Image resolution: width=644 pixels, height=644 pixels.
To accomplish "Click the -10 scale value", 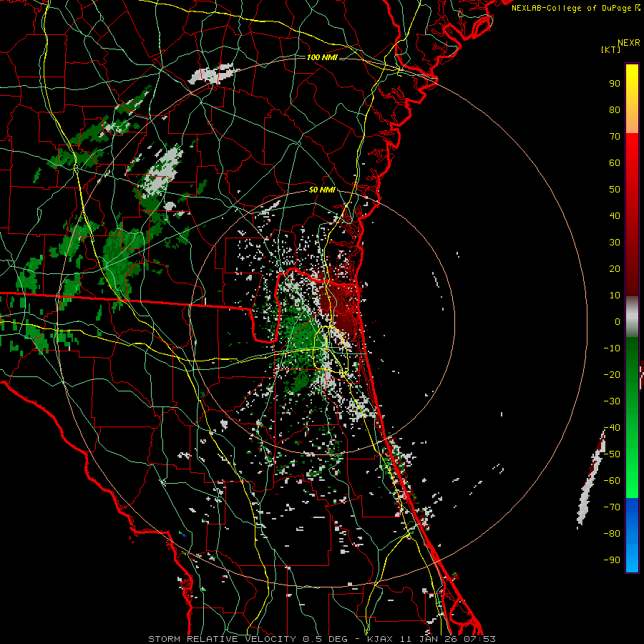I will [x=612, y=348].
